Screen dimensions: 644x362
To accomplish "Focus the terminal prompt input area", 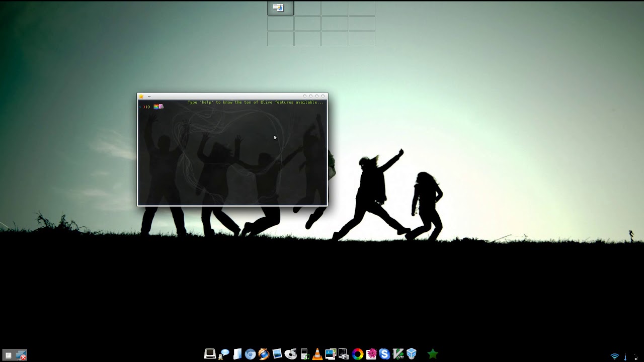I will point(232,153).
